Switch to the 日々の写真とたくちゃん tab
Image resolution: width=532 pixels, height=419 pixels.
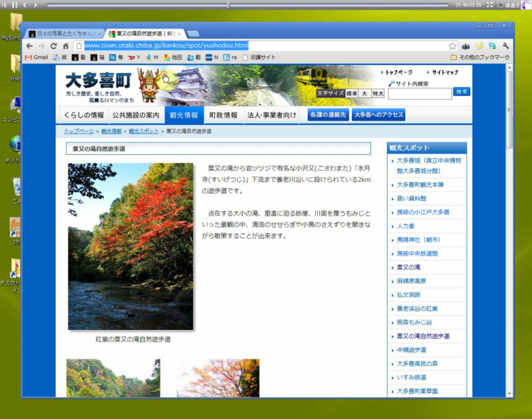65,34
